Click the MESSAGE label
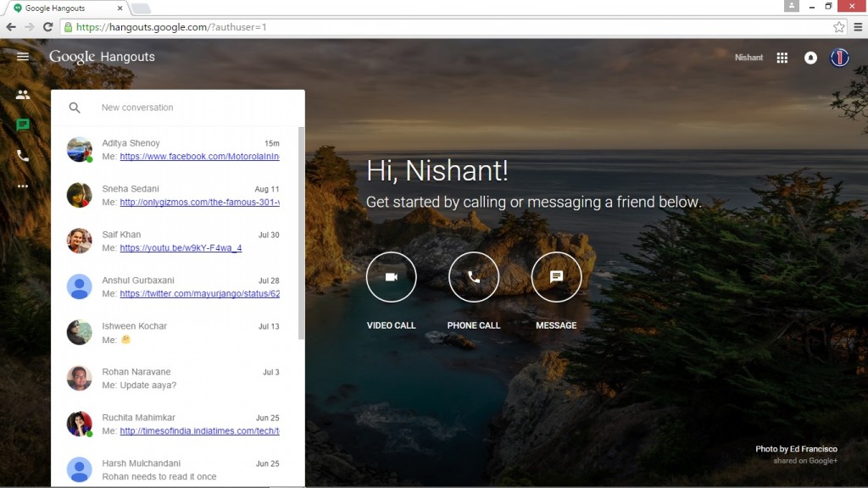Image resolution: width=868 pixels, height=488 pixels. [x=556, y=325]
